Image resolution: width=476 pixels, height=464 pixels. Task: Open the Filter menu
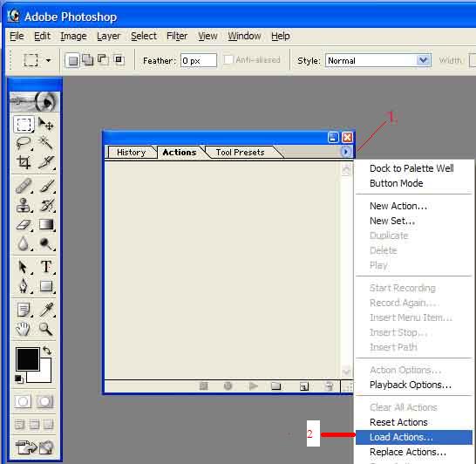[177, 36]
